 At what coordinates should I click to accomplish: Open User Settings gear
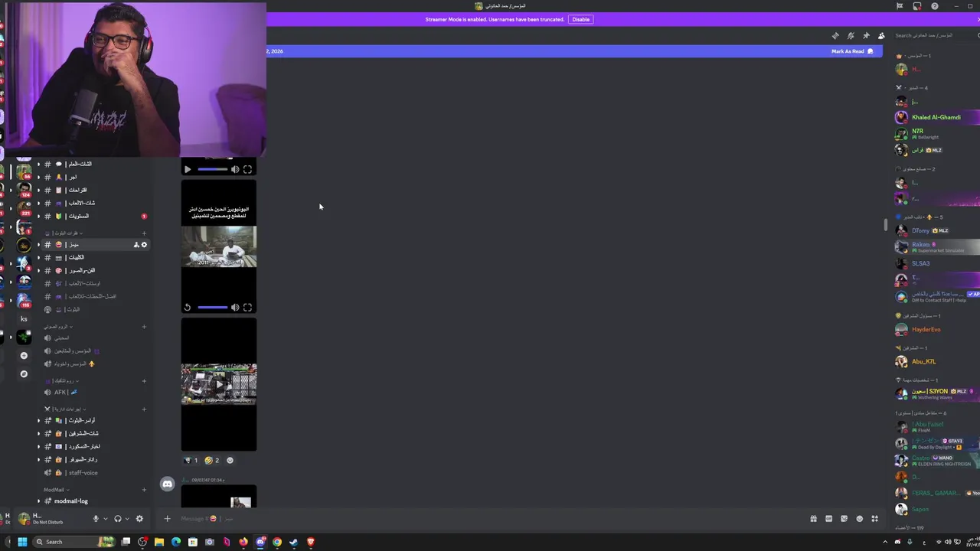pyautogui.click(x=139, y=519)
